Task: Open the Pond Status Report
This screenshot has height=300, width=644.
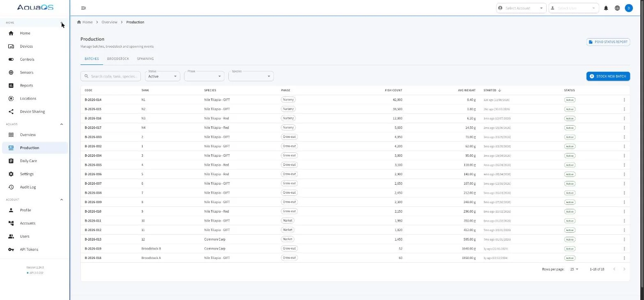Action: pos(608,42)
